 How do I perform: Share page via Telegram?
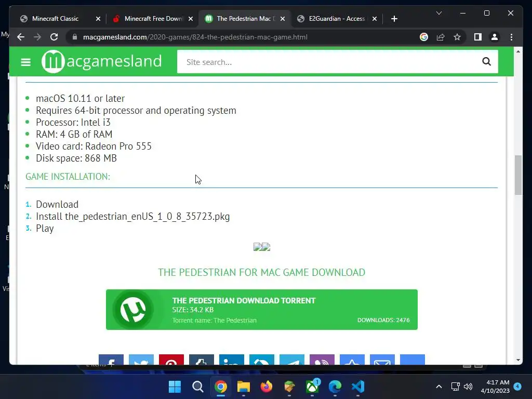tap(292, 360)
